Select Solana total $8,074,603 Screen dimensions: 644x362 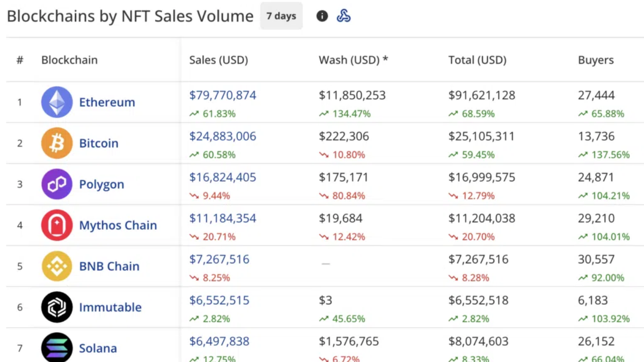478,342
